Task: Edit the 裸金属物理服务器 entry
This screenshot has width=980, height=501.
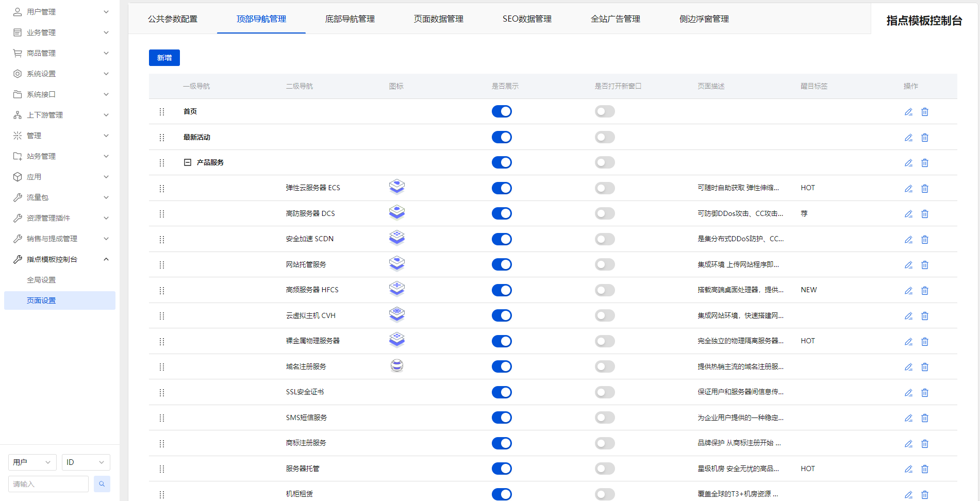Action: (x=908, y=342)
